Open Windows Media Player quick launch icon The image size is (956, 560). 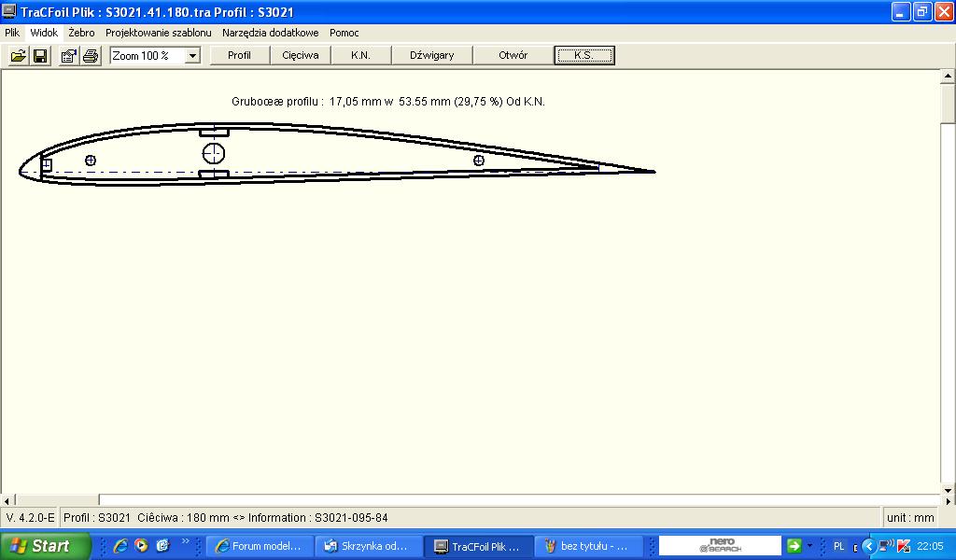point(141,546)
